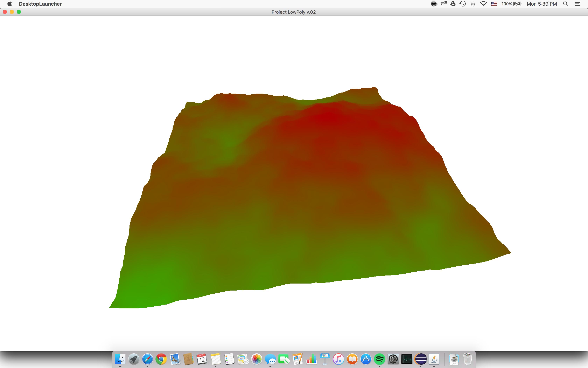Open Time Machine menu bar icon
588x368 pixels.
click(463, 4)
